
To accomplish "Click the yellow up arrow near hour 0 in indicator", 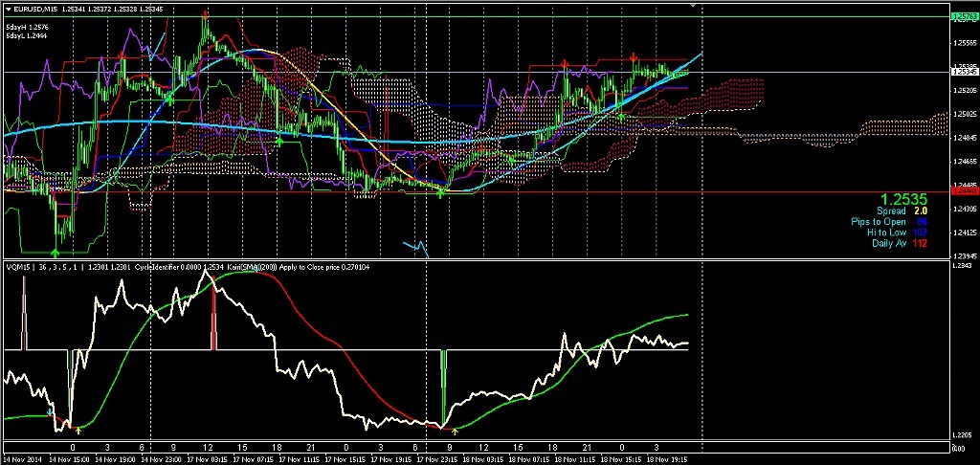I will pyautogui.click(x=78, y=432).
